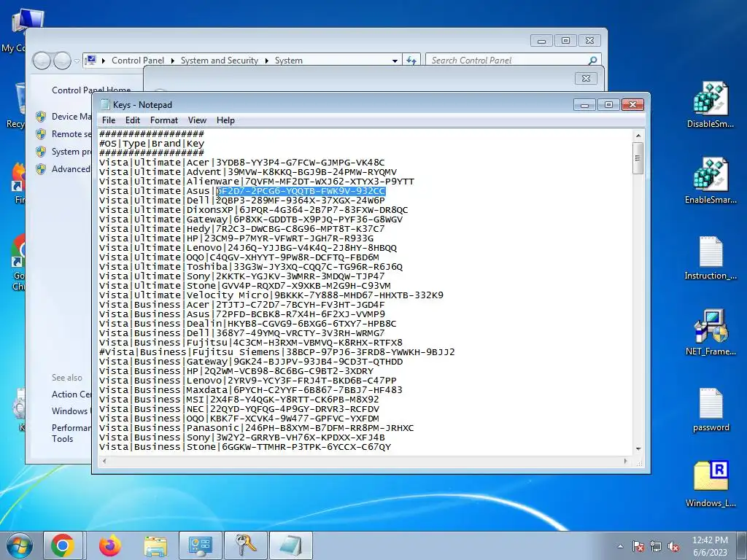Select the Windows_L... archive desktop icon
This screenshot has height=560, width=747.
click(711, 483)
